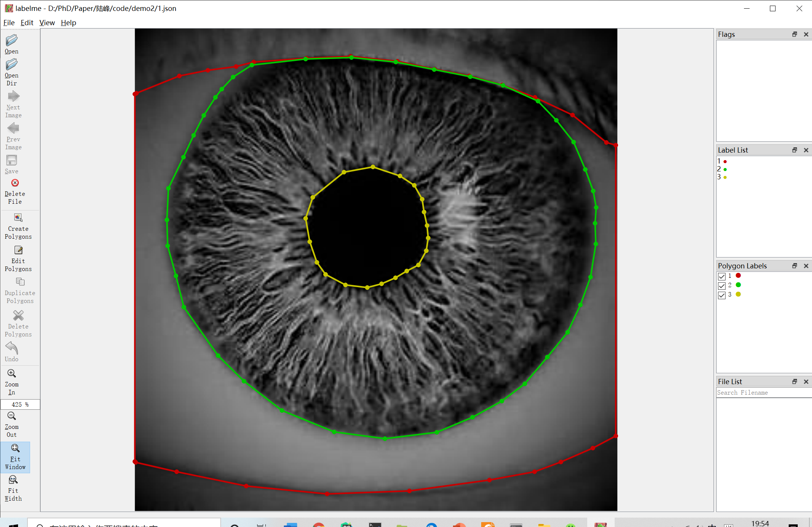This screenshot has height=527, width=812.
Task: Toggle the Fit Window button
Action: pyautogui.click(x=15, y=457)
